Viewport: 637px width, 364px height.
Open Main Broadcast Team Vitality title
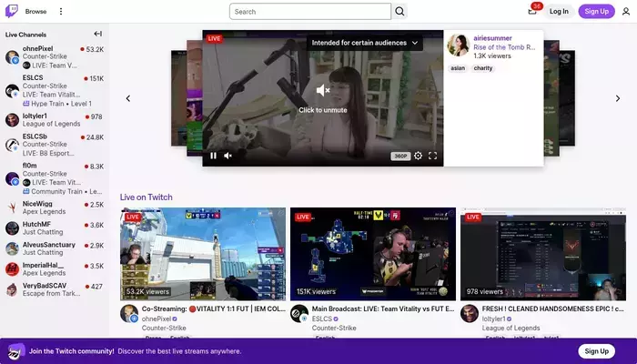(x=383, y=309)
